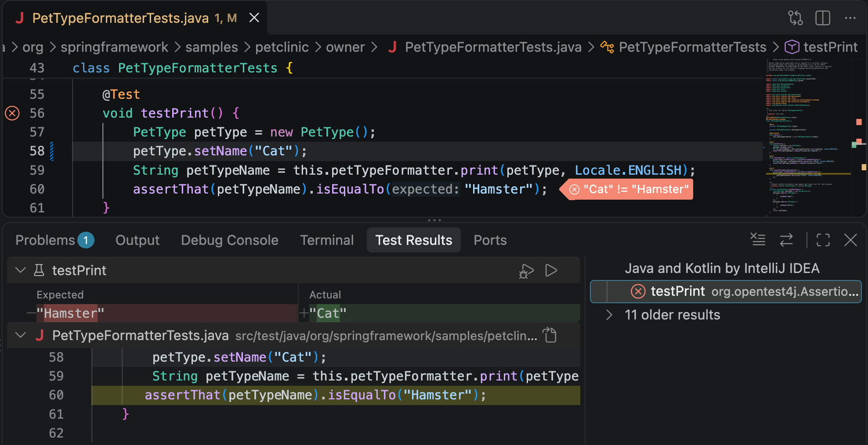Screen dimensions: 868x445
Task: Select failed testPrint result in the list
Action: pyautogui.click(x=726, y=291)
